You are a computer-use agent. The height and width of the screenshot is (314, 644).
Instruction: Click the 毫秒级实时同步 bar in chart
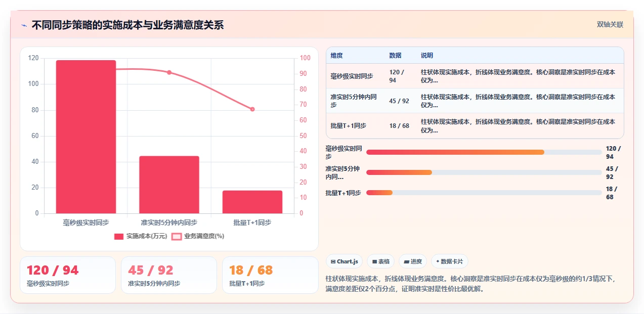tap(86, 137)
